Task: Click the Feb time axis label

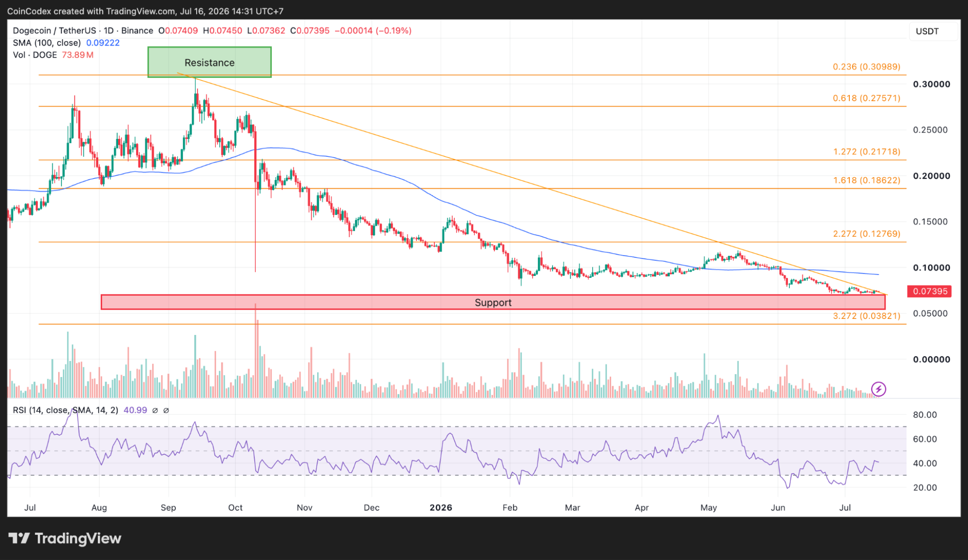Action: point(510,508)
